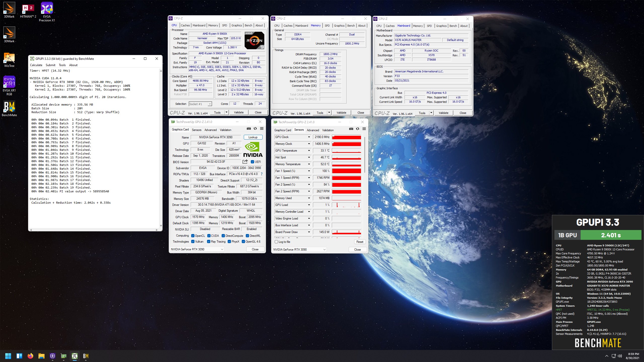
Task: Open Tools dropdown arrow in CPU-Z CPU window
Action: [226, 112]
